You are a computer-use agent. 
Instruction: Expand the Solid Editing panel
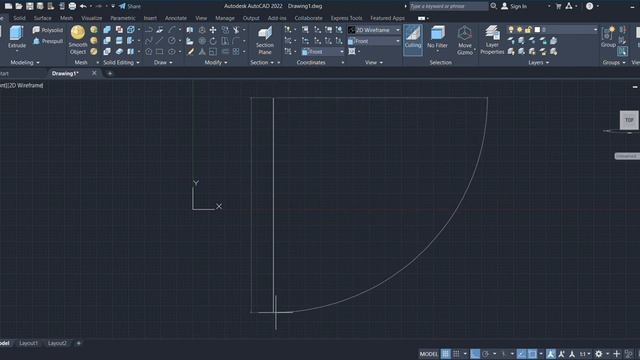[121, 62]
